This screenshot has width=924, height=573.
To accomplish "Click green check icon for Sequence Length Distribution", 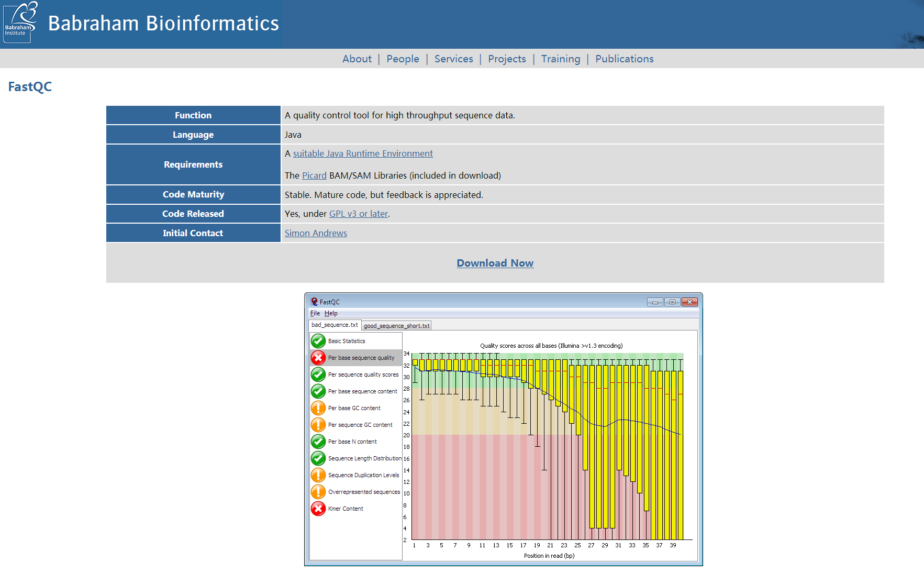I will pos(318,458).
